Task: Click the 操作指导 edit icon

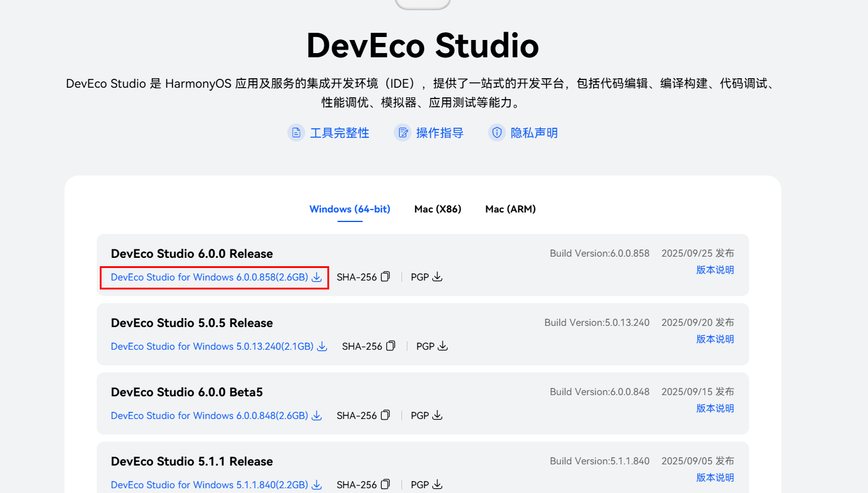Action: pyautogui.click(x=403, y=133)
